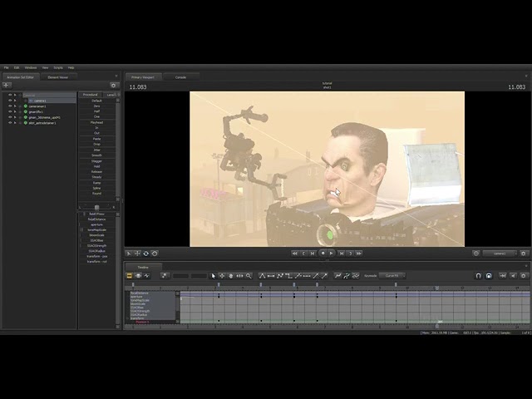Toggle the timeline snap magnet
Image resolution: width=532 pixels, height=399 pixels.
pyautogui.click(x=478, y=276)
